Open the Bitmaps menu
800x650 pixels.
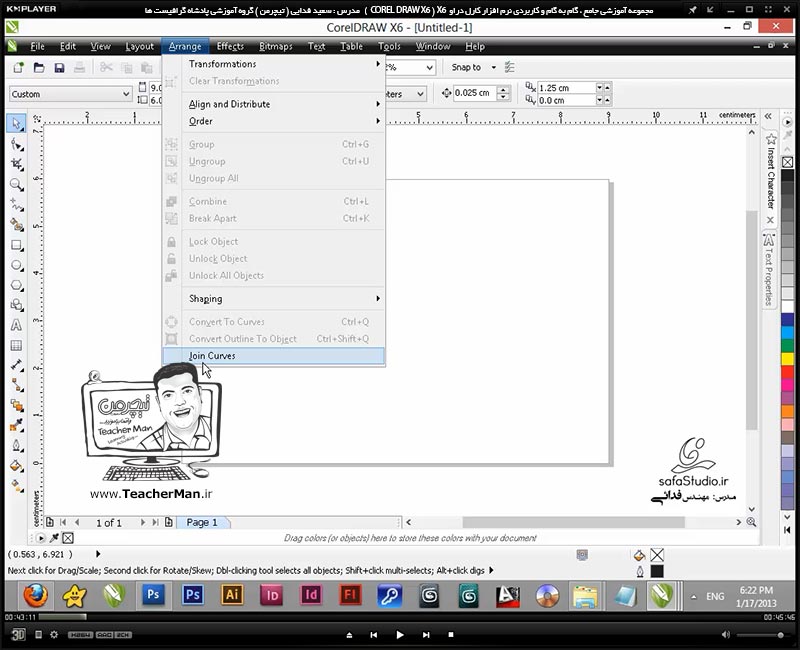point(276,46)
